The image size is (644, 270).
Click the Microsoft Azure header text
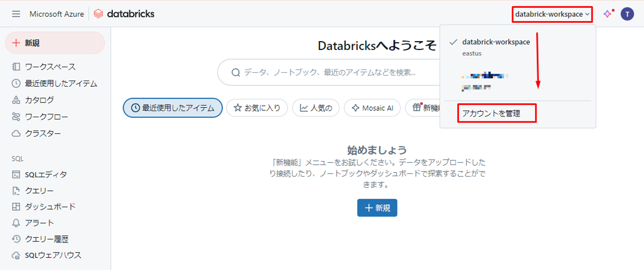[57, 14]
